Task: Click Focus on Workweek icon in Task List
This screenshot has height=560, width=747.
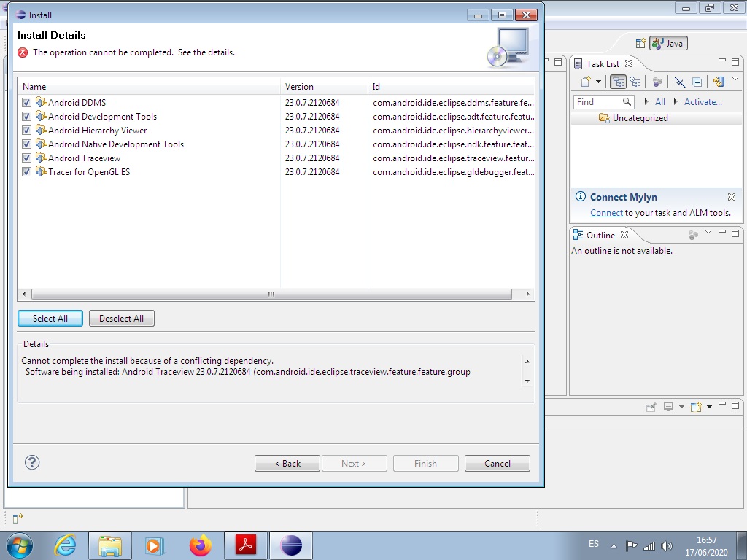Action: pyautogui.click(x=657, y=82)
